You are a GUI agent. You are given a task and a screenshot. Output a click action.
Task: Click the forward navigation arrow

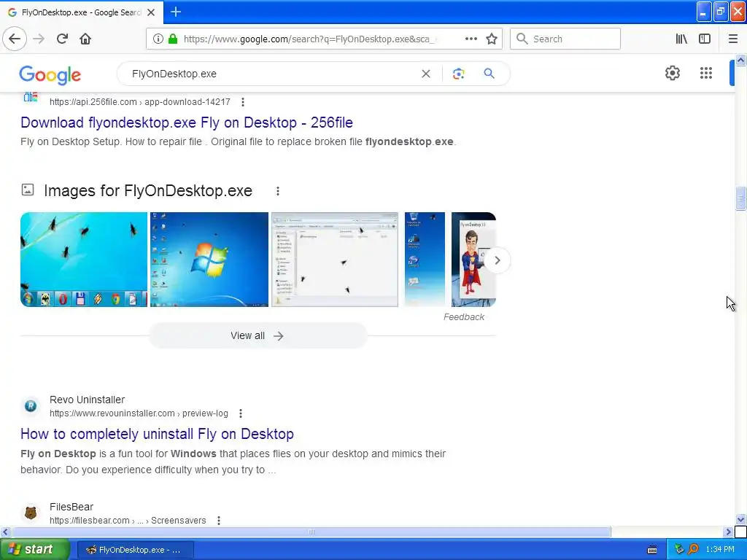[x=39, y=39]
